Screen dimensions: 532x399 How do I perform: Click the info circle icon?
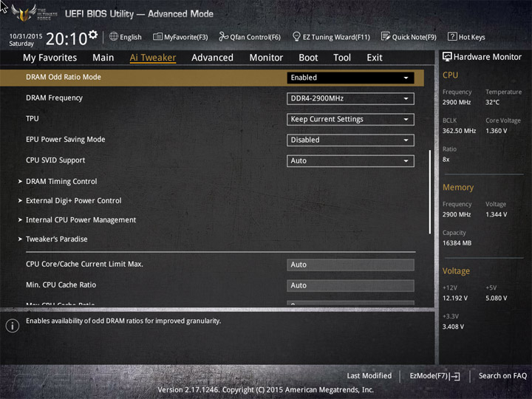[x=13, y=326]
